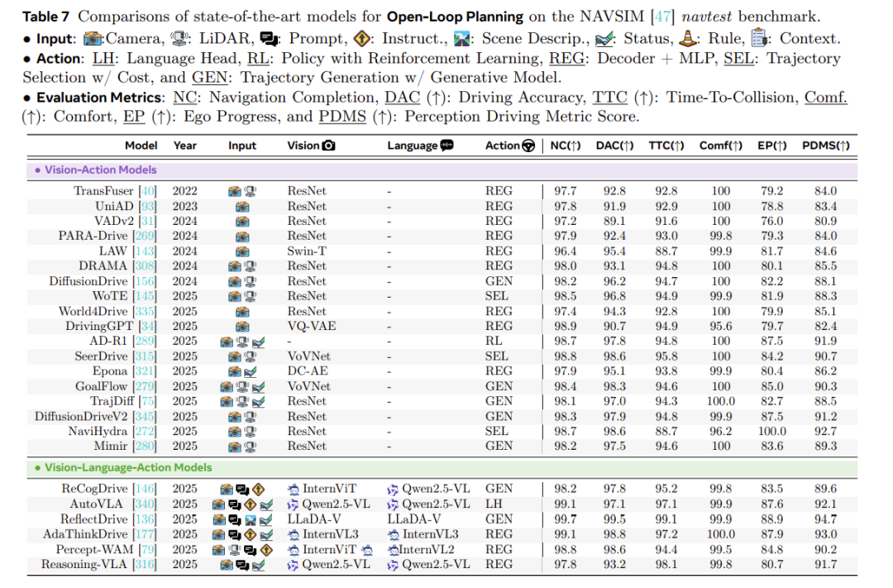Click the Camera icon in the Input legend

click(94, 38)
